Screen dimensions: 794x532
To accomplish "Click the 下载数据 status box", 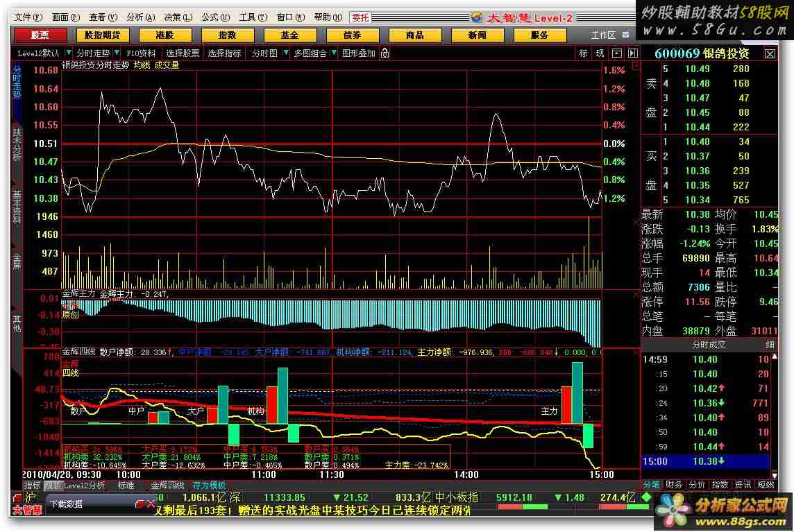I will click(90, 504).
